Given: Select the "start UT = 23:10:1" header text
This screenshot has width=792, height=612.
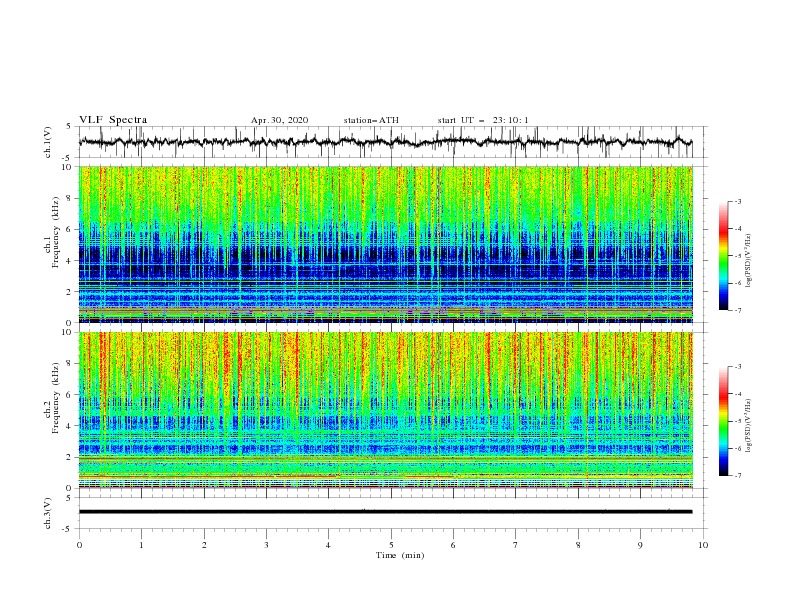Looking at the screenshot, I should 483,120.
